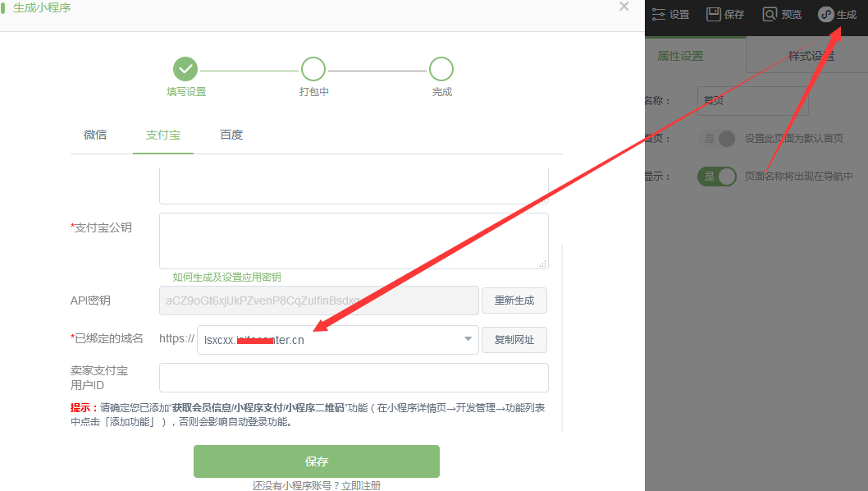Expand the bound domain dropdown
This screenshot has height=491, width=868.
[x=468, y=339]
